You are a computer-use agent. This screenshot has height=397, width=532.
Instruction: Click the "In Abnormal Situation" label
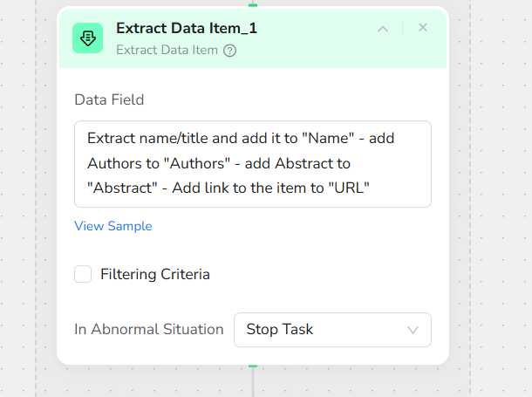149,330
